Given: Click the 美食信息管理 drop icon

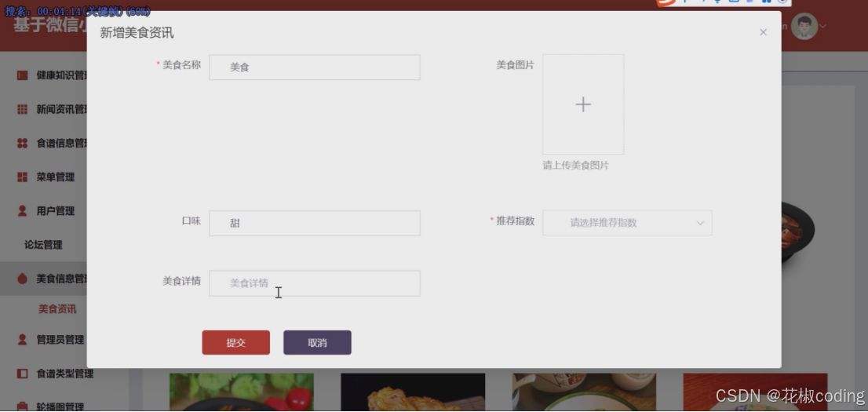Looking at the screenshot, I should [22, 279].
